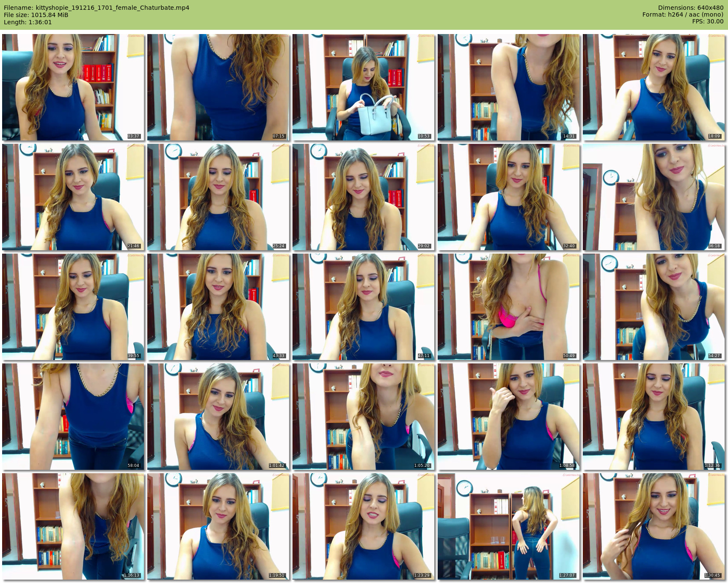Click the 'File size: 1015.84 MiB' text
This screenshot has width=728, height=583.
[36, 15]
